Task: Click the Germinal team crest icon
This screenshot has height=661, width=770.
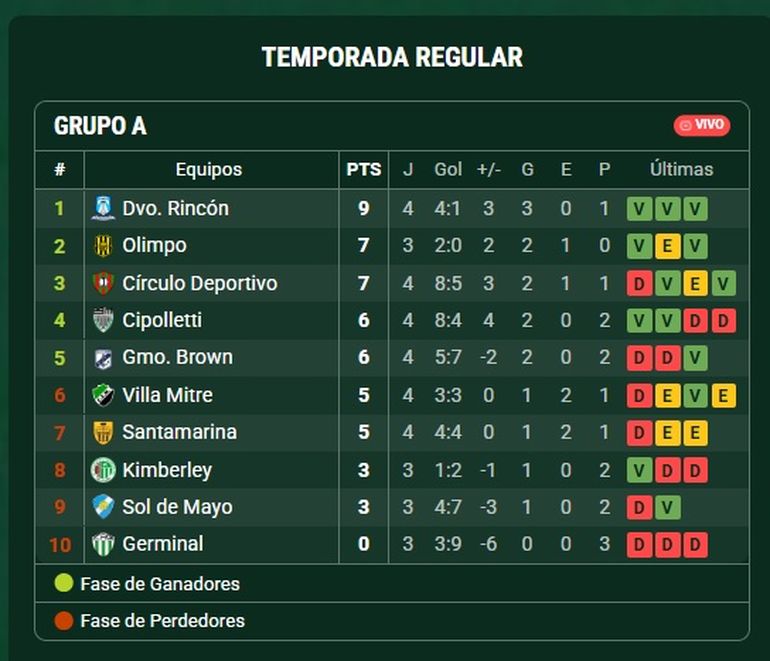Action: click(x=103, y=544)
